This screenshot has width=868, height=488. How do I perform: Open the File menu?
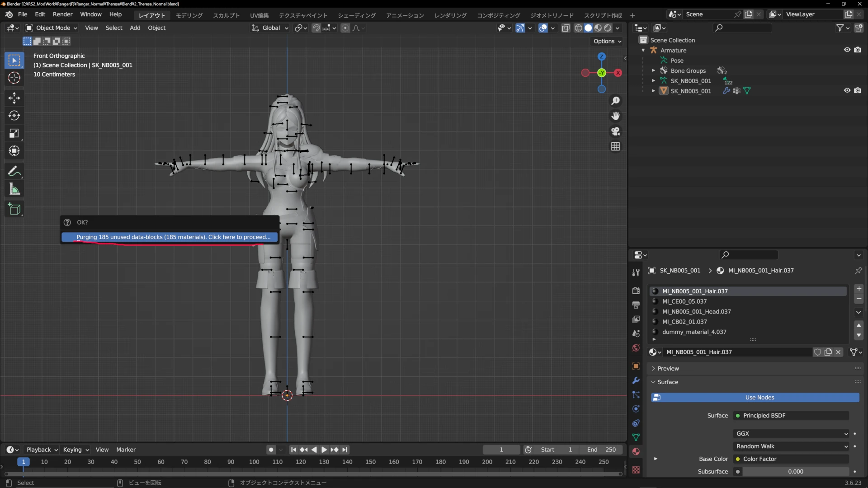click(23, 14)
